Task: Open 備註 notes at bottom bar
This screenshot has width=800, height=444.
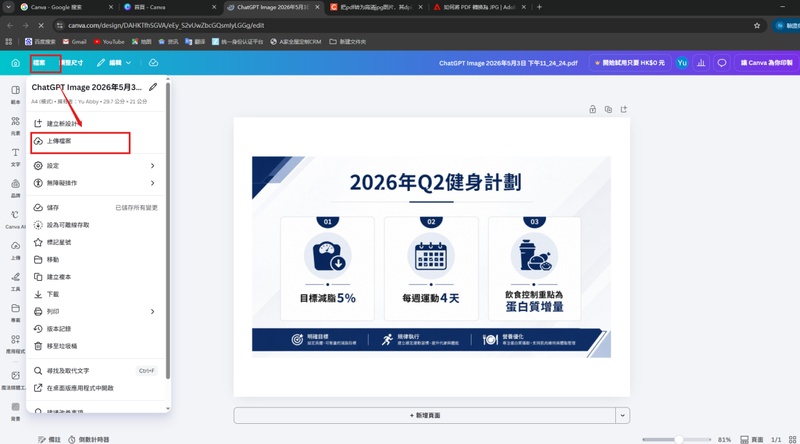Action: click(49, 439)
